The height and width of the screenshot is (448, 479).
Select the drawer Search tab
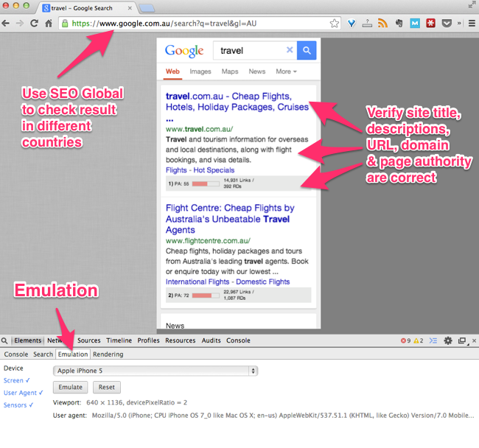[43, 354]
